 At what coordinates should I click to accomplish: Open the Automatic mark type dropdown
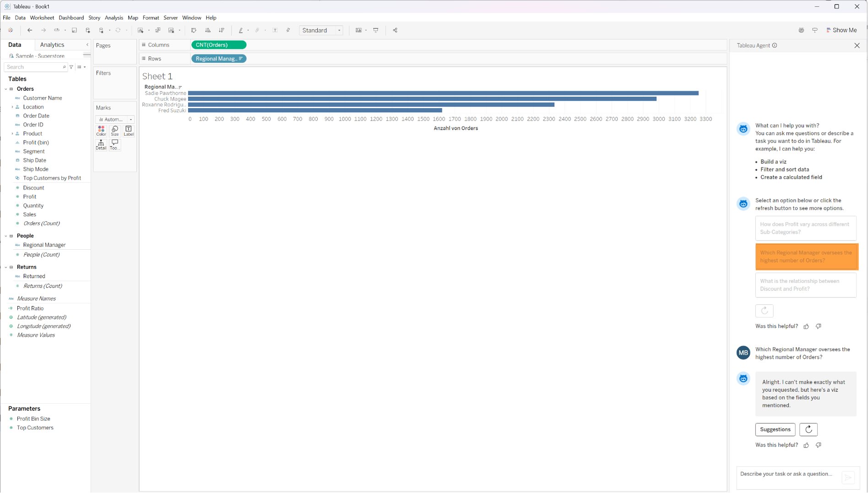pyautogui.click(x=115, y=120)
